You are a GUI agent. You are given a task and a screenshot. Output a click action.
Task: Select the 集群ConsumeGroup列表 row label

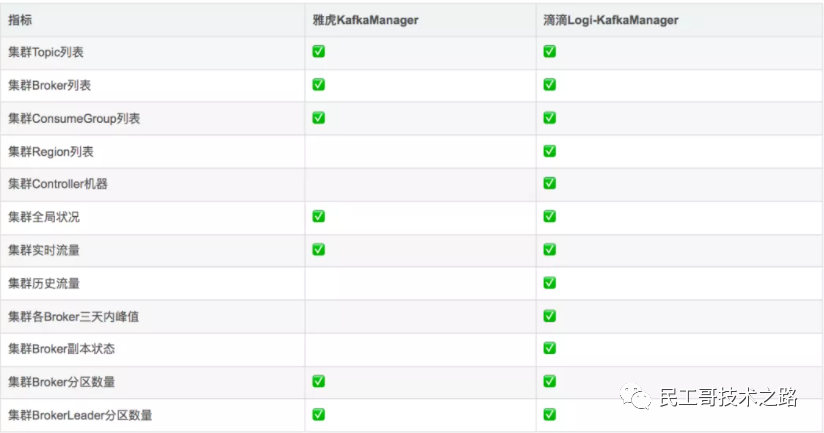pos(74,119)
